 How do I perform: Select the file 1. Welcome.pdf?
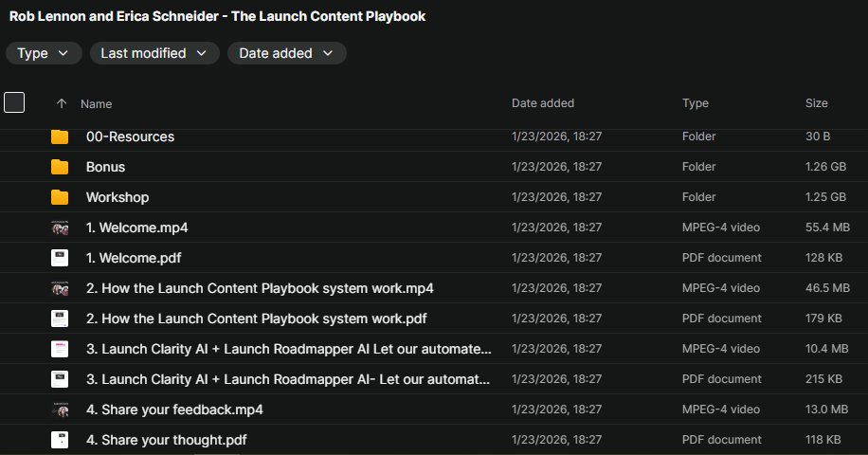[134, 259]
